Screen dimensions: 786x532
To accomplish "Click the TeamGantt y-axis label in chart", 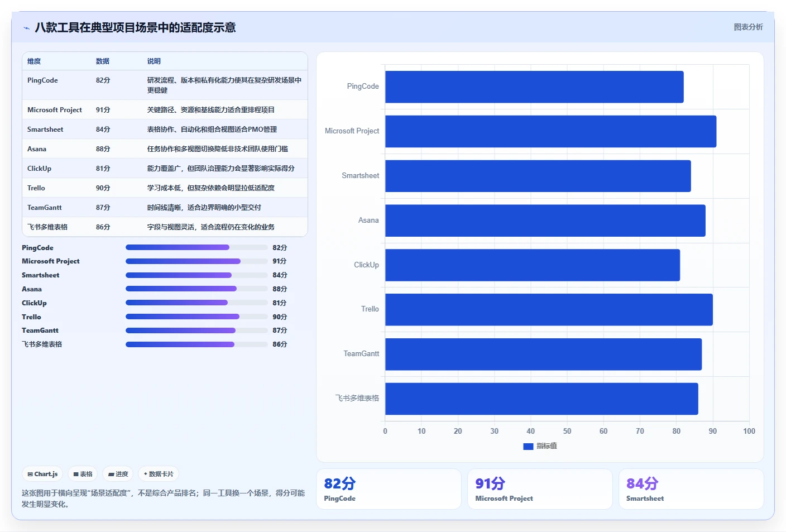I will pos(361,354).
